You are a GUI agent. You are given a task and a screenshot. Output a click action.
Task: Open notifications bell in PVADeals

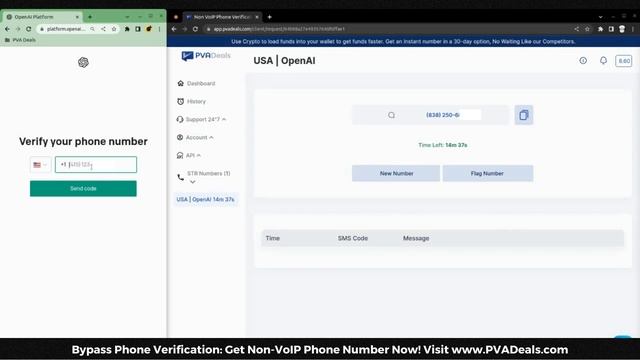[603, 60]
